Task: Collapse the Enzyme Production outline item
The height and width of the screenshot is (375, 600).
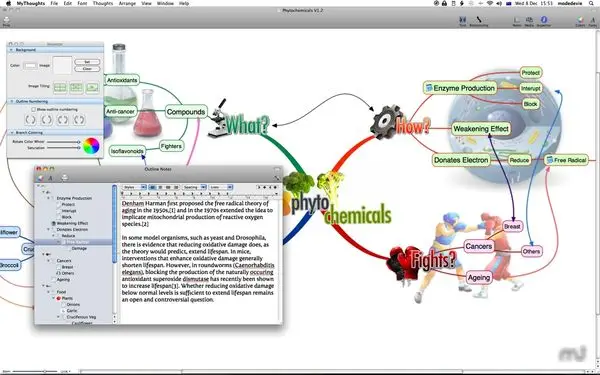Action: point(49,198)
